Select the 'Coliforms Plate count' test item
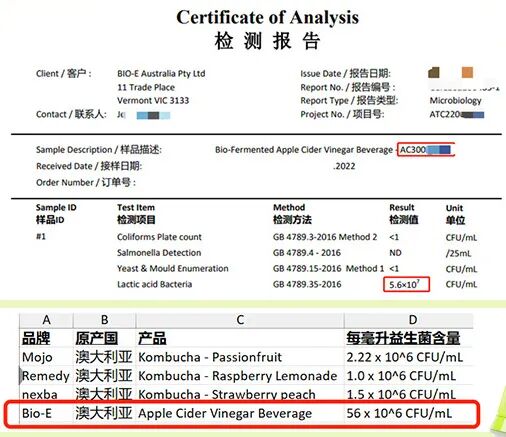 pos(159,237)
